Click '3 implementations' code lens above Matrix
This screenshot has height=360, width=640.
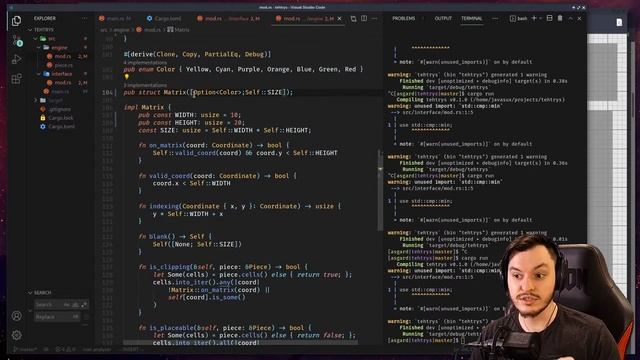(x=145, y=85)
